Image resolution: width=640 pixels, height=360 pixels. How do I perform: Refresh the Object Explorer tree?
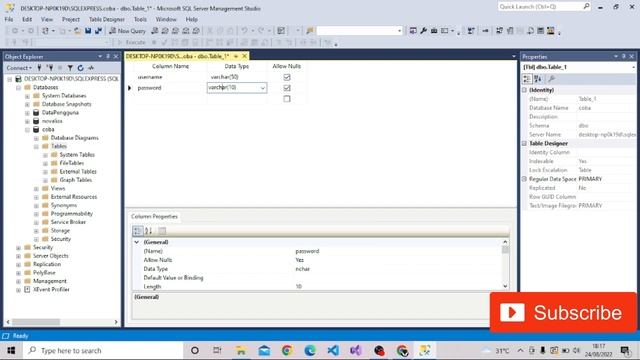click(80, 68)
